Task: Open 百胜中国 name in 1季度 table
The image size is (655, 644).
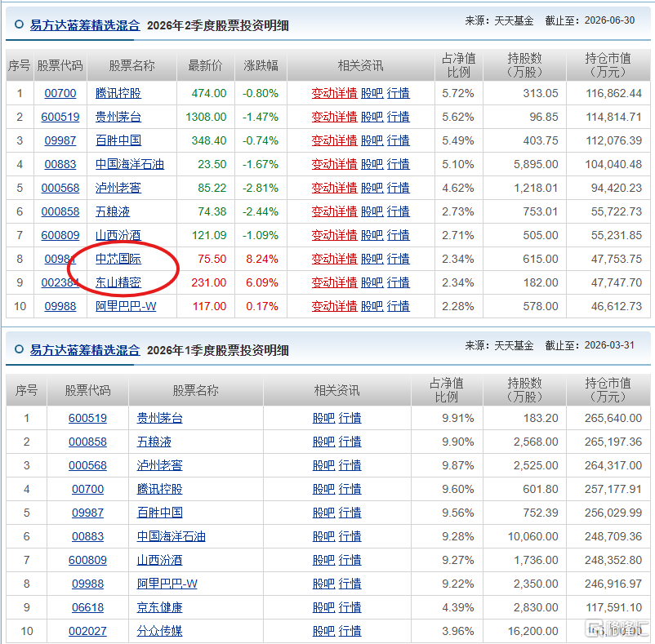Action: click(x=159, y=513)
